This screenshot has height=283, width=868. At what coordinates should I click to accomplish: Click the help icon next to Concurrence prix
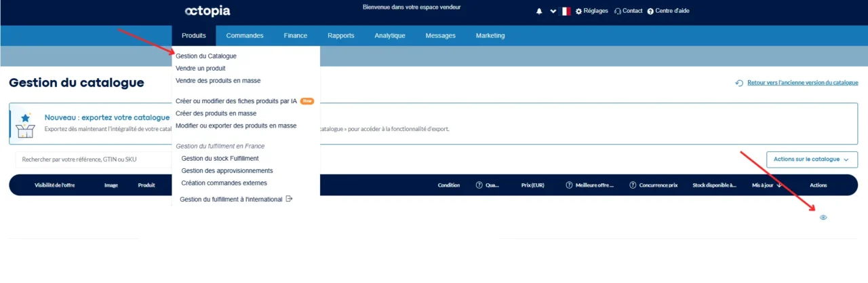point(633,185)
